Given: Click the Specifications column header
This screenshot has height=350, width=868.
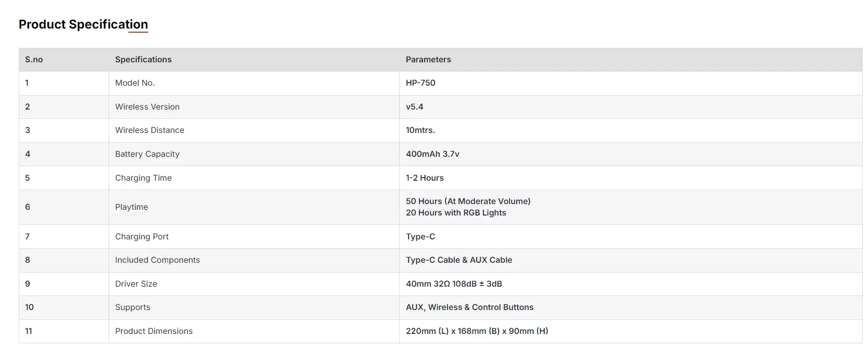Looking at the screenshot, I should tap(143, 60).
